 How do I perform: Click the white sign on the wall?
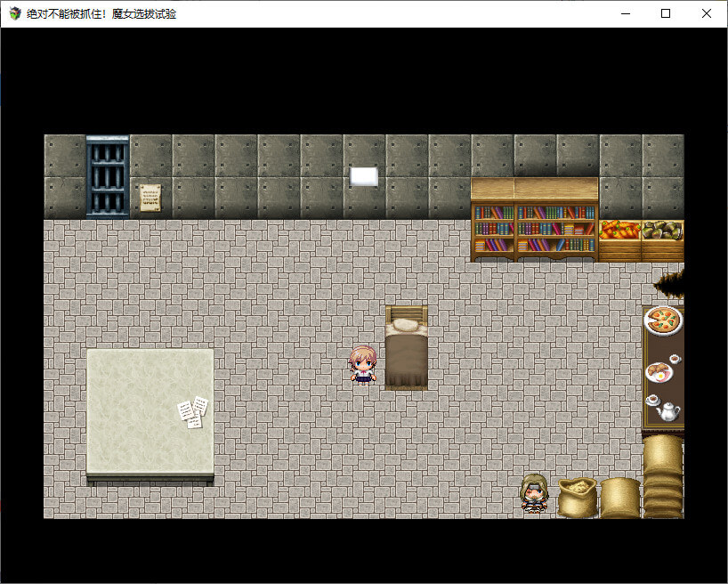(364, 176)
